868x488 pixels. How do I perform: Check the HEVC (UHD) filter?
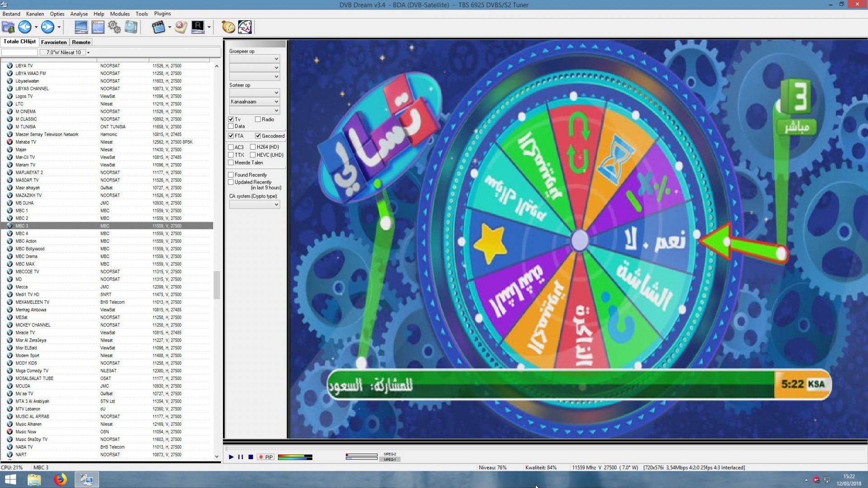click(x=253, y=155)
